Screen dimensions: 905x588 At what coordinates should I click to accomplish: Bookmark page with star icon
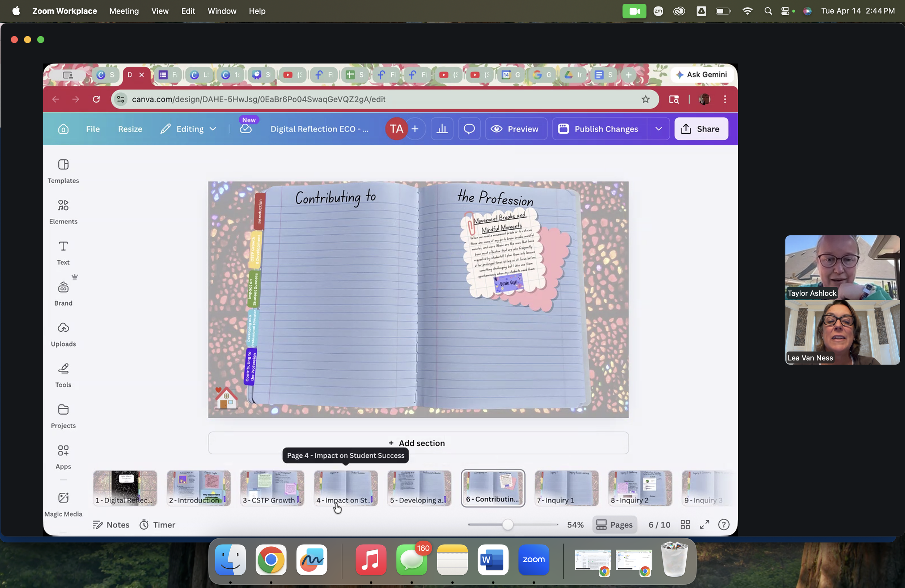click(645, 99)
